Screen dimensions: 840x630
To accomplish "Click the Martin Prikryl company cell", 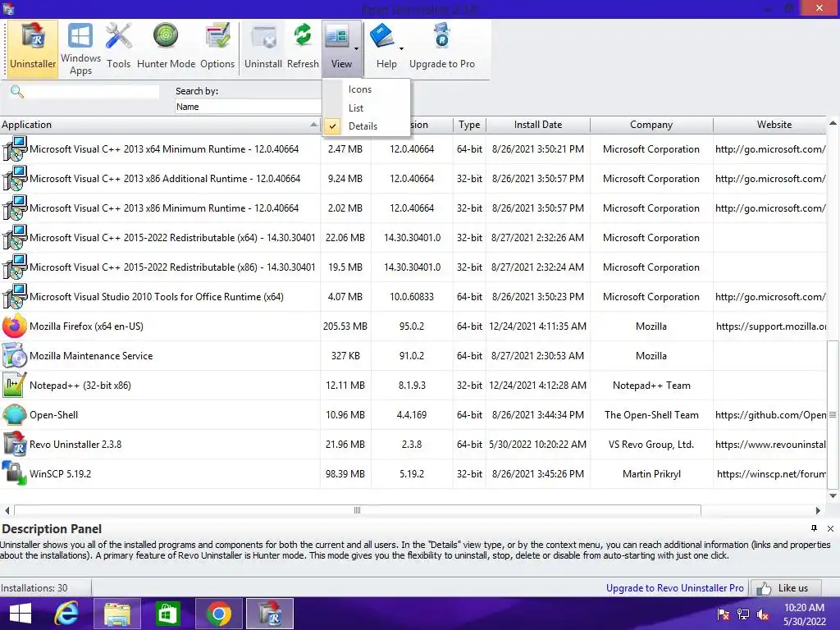I will (x=651, y=473).
